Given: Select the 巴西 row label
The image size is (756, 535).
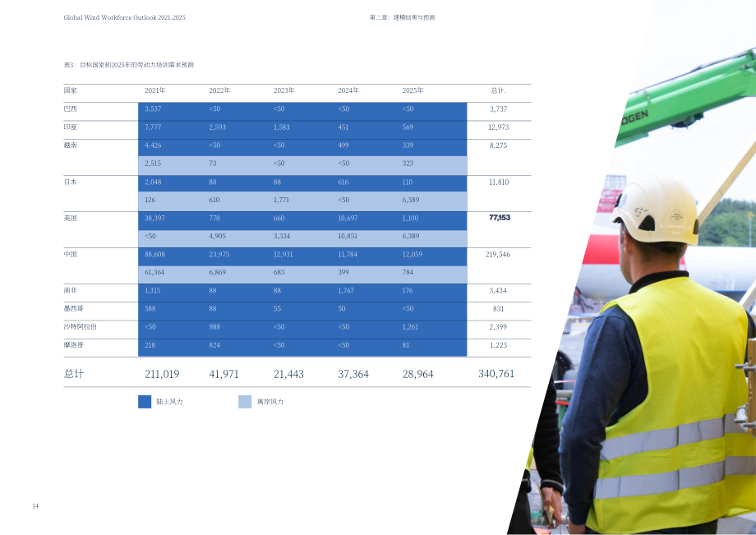Looking at the screenshot, I should coord(71,109).
